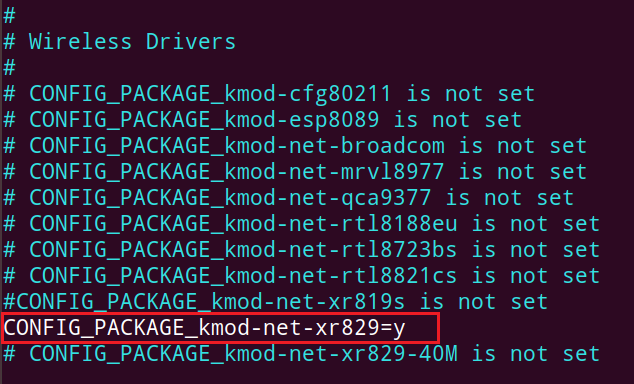Click the hash before kmod-cfg80211

pyautogui.click(x=9, y=94)
